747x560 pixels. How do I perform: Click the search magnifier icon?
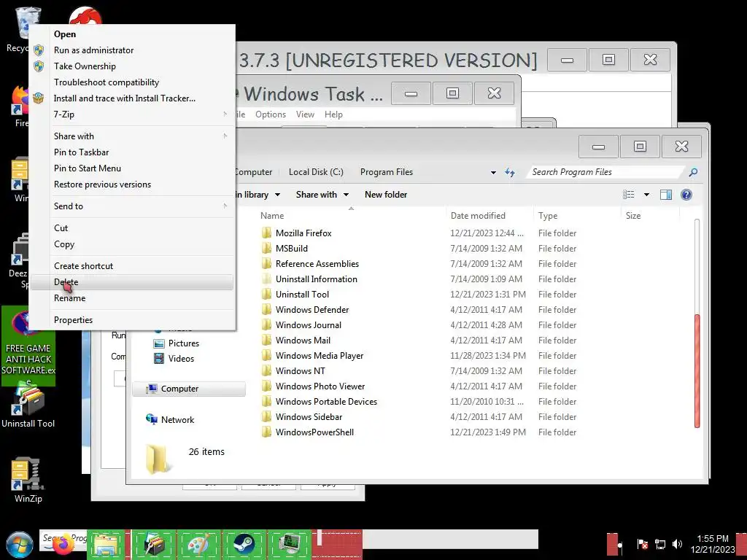pos(693,172)
